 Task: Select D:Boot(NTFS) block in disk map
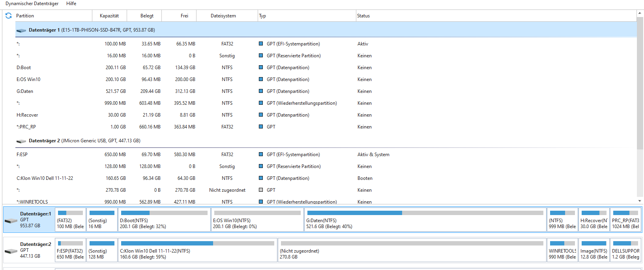[x=164, y=220]
